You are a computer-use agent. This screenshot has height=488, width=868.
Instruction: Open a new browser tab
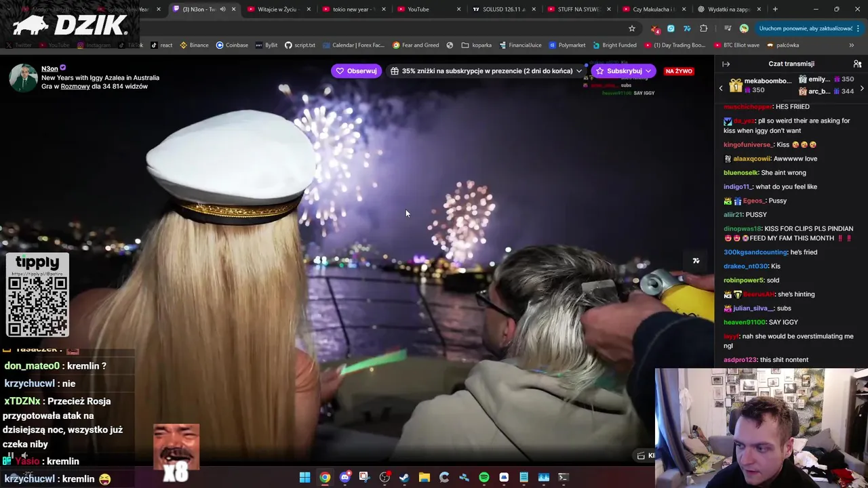775,9
